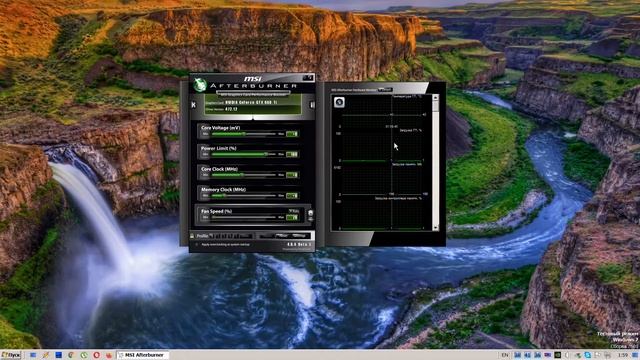Adjust the Power Limit slider
This screenshot has width=640, height=360.
click(244, 154)
